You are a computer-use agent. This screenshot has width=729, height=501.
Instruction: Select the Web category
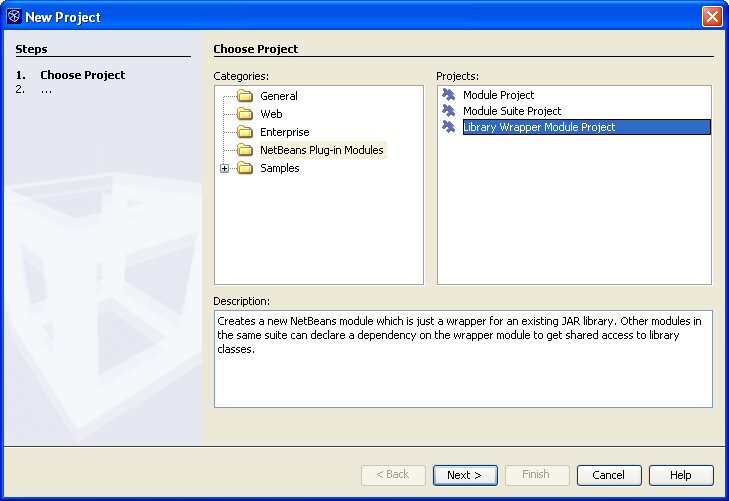click(271, 114)
